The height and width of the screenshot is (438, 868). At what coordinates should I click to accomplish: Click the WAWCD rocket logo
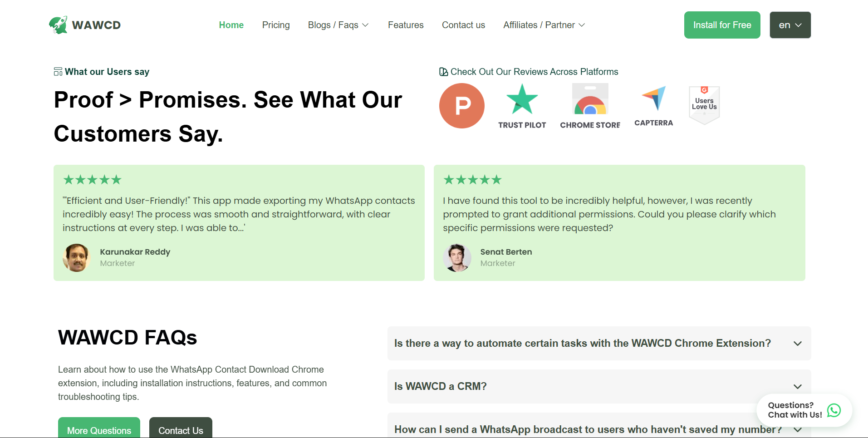pos(58,25)
